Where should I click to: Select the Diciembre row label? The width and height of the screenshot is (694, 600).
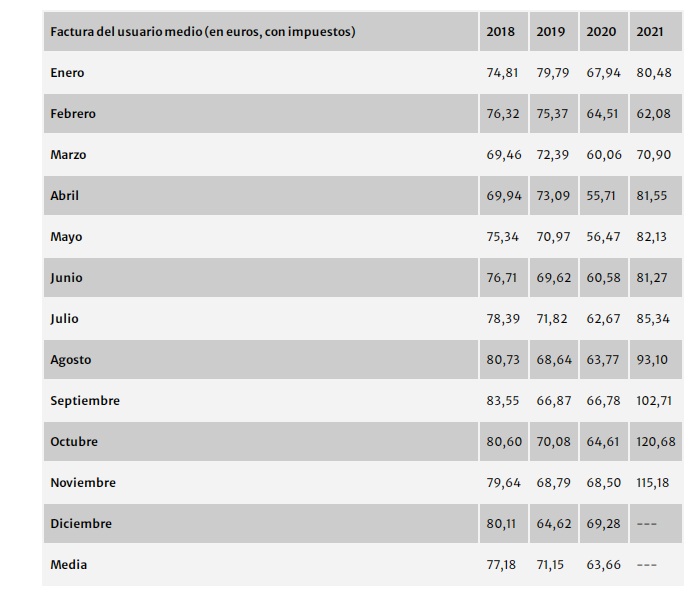click(81, 524)
